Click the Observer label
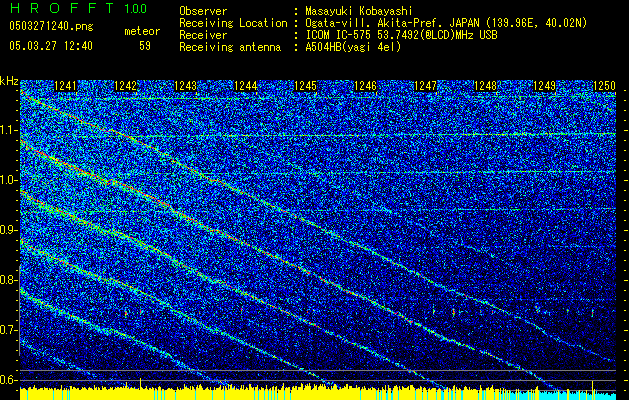This screenshot has height=400, width=629. pos(203,11)
